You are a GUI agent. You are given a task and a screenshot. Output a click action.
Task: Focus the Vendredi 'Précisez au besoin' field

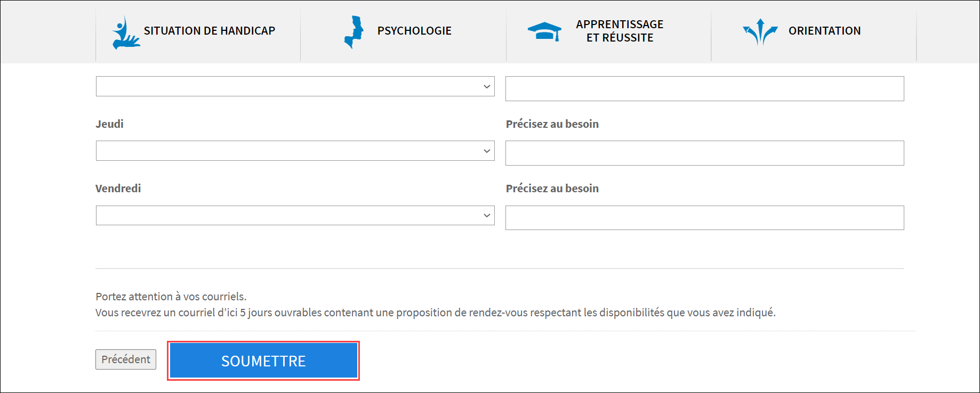pyautogui.click(x=705, y=218)
